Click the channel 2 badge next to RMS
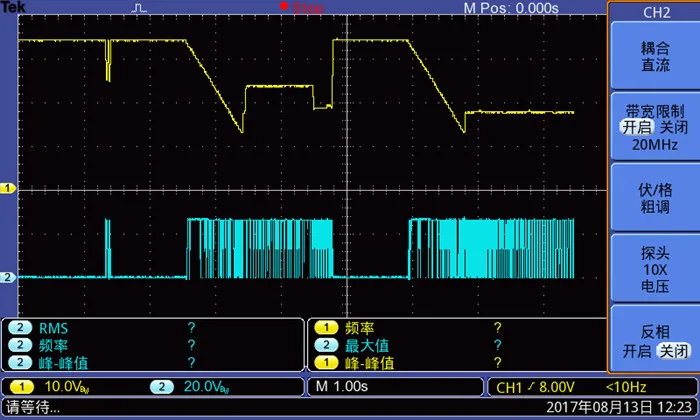 click(x=20, y=328)
